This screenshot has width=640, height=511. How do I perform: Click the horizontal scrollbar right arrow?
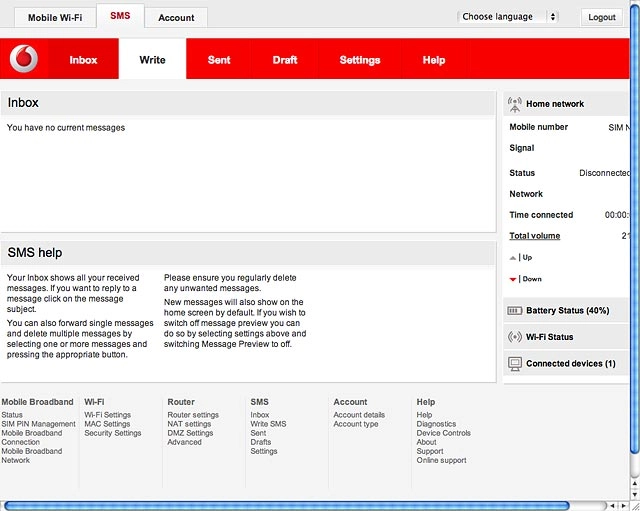coord(623,506)
